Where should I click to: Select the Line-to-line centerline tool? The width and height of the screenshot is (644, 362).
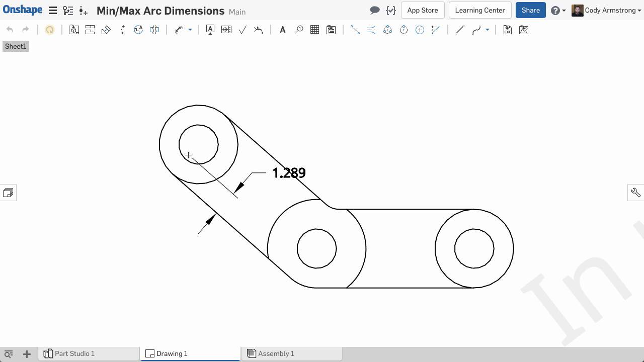[x=371, y=30]
